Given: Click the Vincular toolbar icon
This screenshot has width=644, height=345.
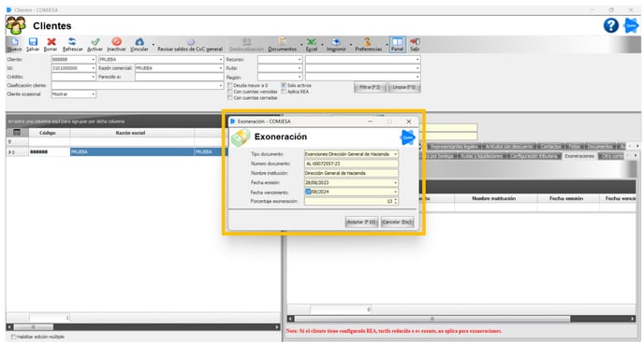Looking at the screenshot, I should tap(139, 44).
